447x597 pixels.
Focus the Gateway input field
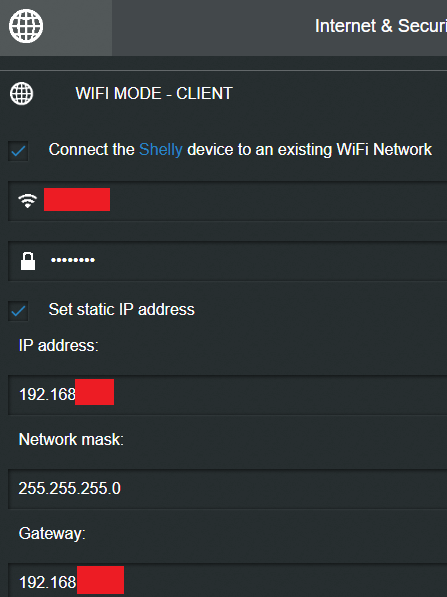(x=227, y=580)
